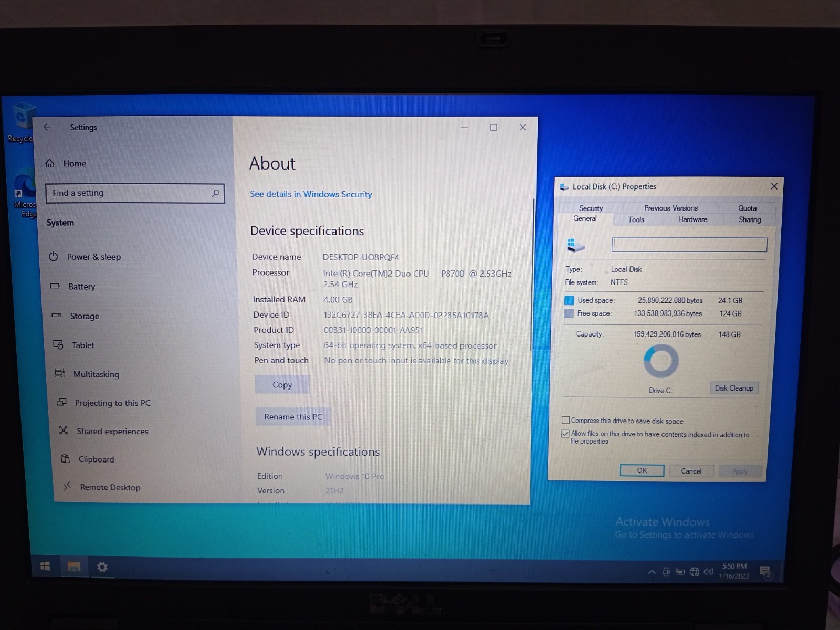
Task: Click Version value 21H2
Action: click(x=334, y=491)
